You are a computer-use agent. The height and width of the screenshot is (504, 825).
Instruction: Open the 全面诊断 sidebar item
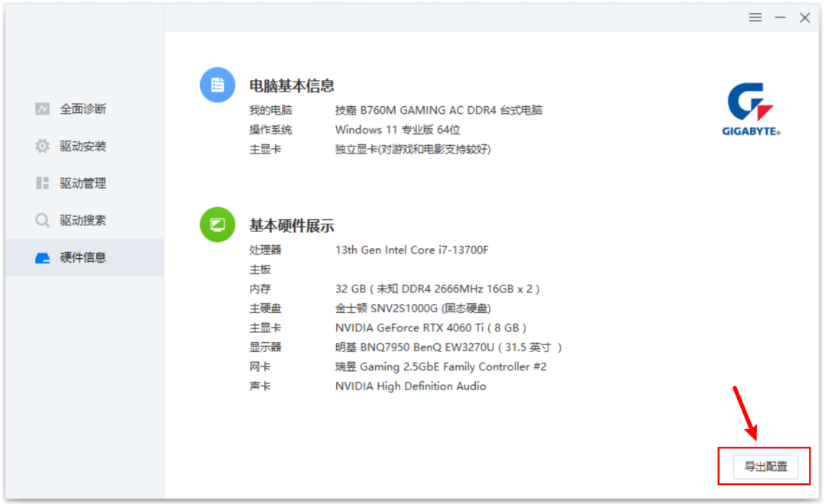84,109
